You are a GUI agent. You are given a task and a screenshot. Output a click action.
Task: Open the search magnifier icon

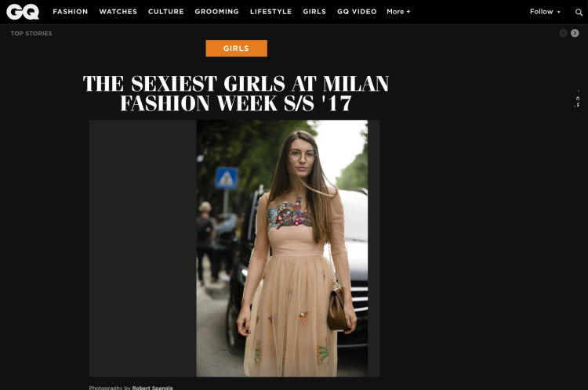pos(579,13)
